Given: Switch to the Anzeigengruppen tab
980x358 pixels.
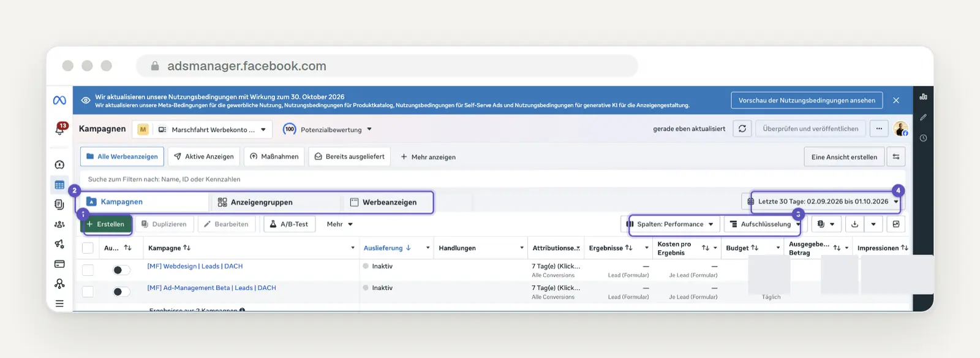Looking at the screenshot, I should click(274, 202).
